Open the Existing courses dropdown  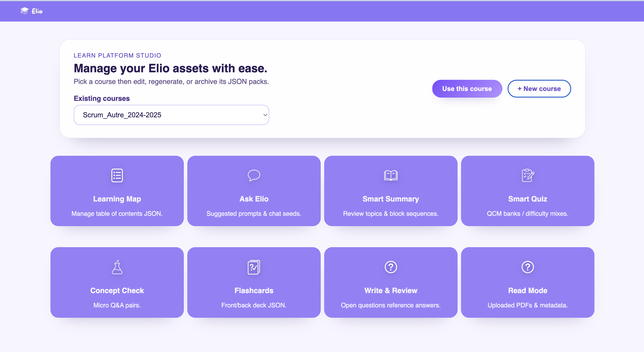(171, 115)
